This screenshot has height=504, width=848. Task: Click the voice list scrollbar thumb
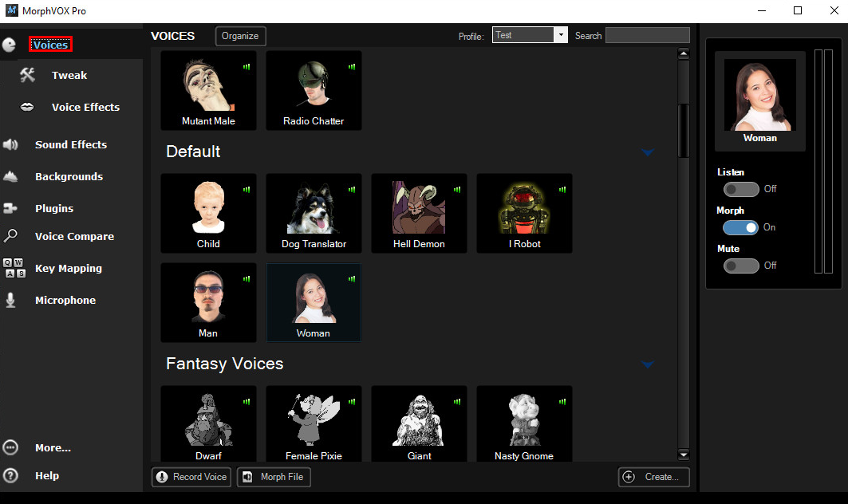click(684, 130)
